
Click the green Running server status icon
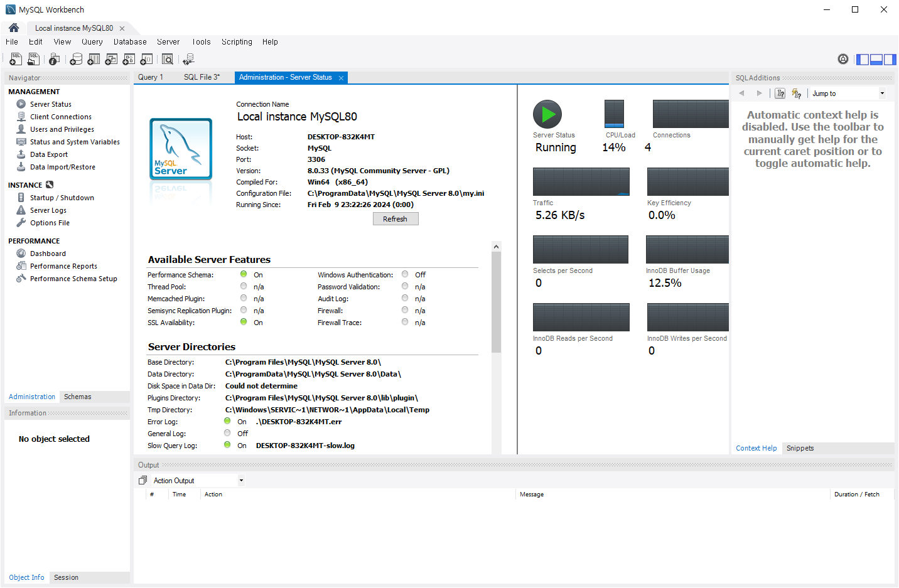click(547, 114)
